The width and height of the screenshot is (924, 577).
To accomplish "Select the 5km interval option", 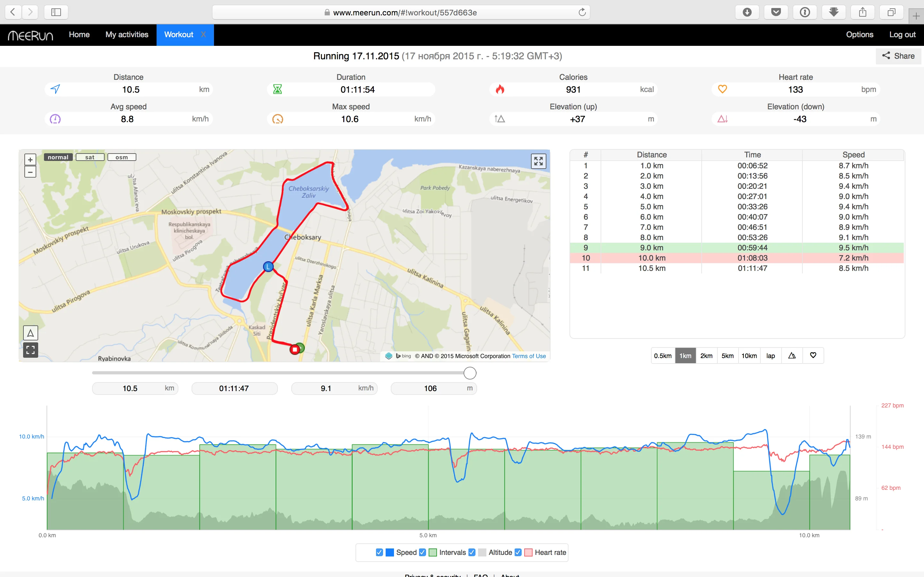I will [x=727, y=356].
